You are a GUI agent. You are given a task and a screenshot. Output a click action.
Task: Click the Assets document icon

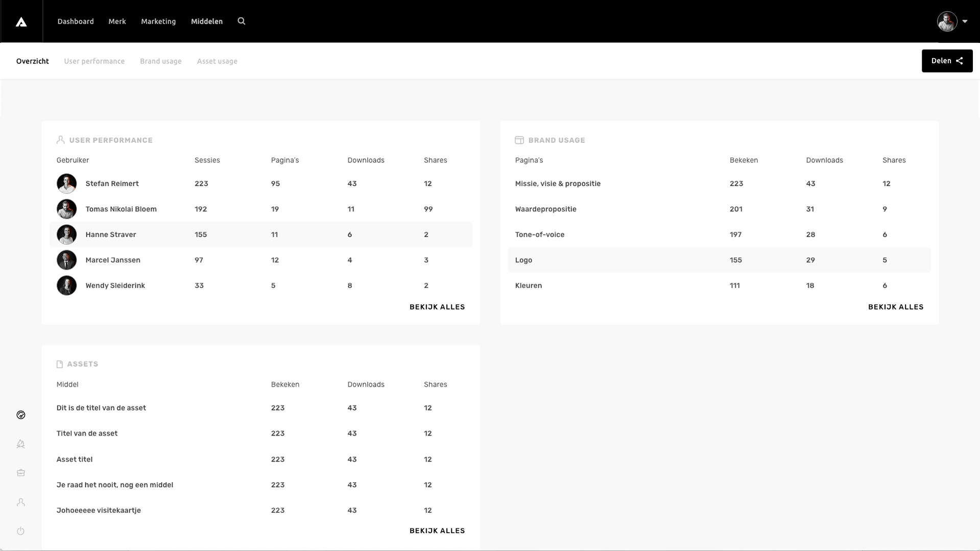(x=60, y=364)
